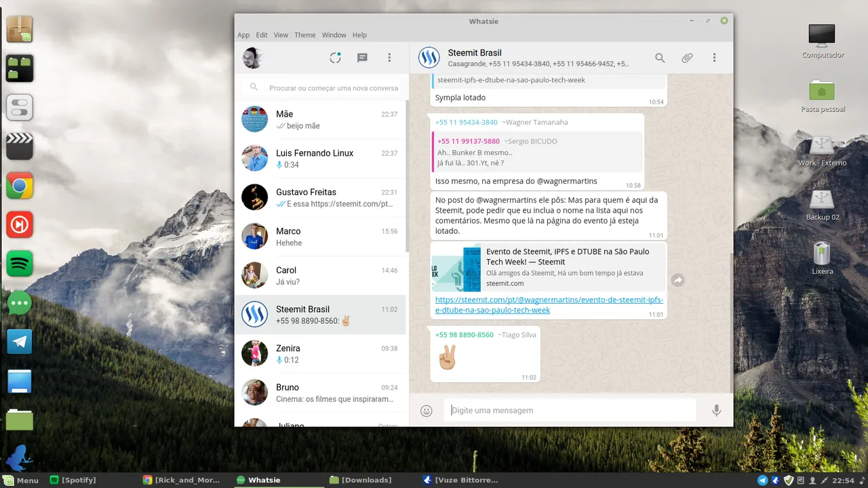Image resolution: width=868 pixels, height=488 pixels.
Task: Launch Spotify from the dock
Action: point(20,264)
